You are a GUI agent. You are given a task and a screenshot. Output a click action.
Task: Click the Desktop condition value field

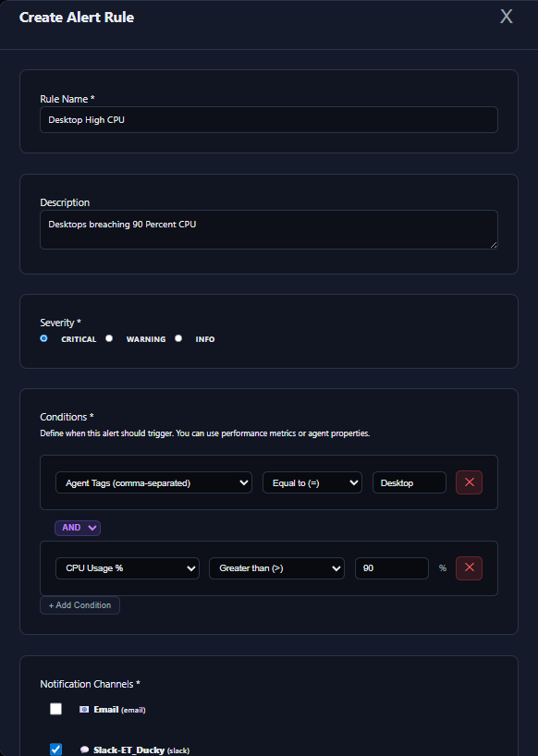[x=409, y=482]
